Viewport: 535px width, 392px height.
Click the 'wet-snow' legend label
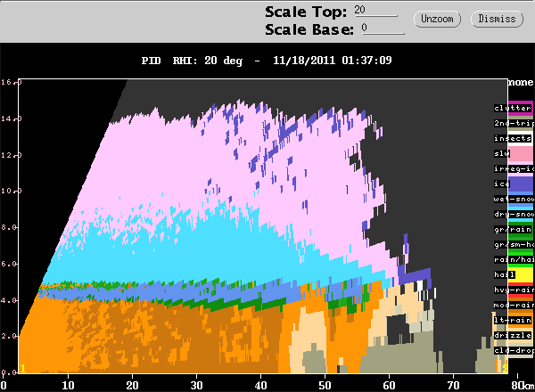tap(514, 199)
